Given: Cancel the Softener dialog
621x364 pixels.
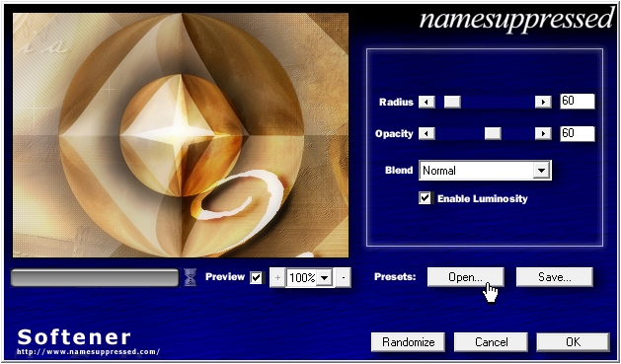Looking at the screenshot, I should tap(491, 342).
